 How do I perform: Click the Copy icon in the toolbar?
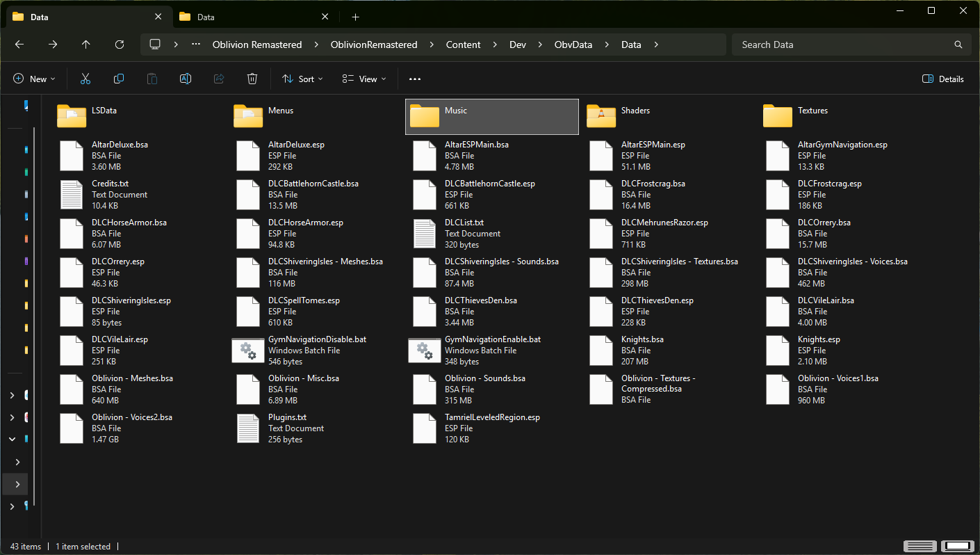118,78
